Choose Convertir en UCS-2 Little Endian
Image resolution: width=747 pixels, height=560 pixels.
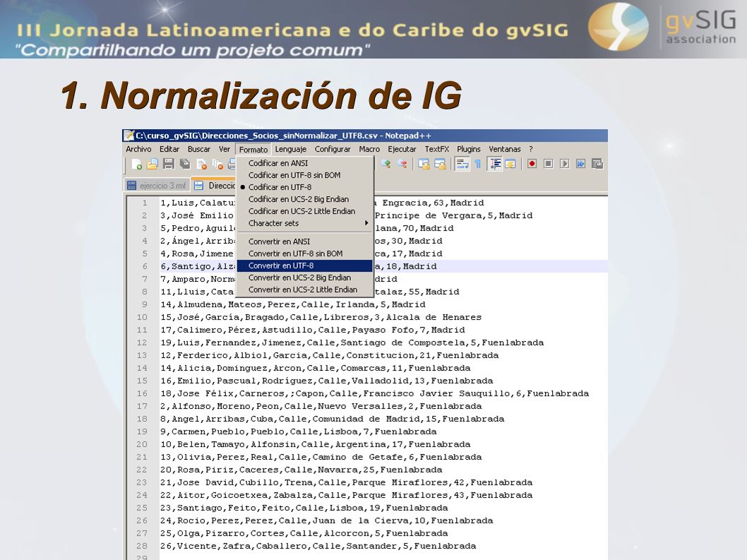click(304, 290)
